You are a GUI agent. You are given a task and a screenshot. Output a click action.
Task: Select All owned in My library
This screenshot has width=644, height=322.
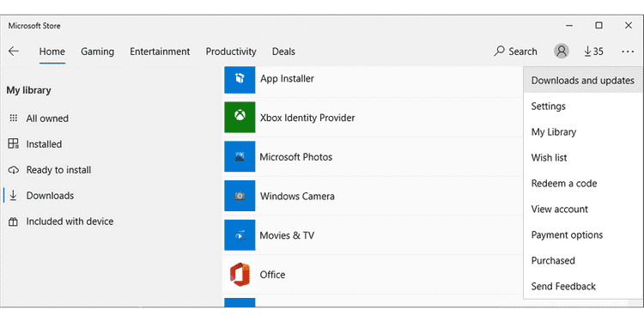tap(47, 118)
